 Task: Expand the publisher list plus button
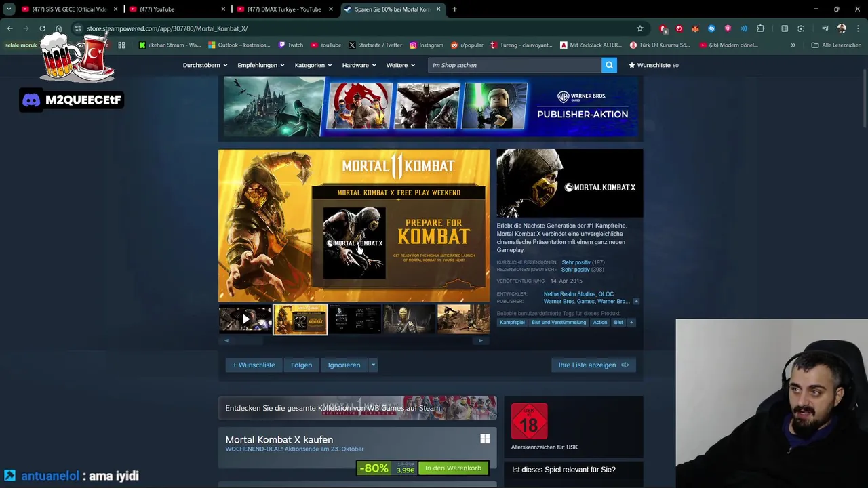[x=635, y=301]
